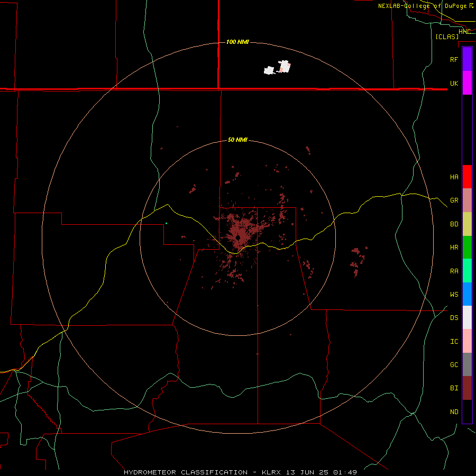This screenshot has width=476, height=476.
Task: Click the radar site center black dot
Action: point(238,237)
